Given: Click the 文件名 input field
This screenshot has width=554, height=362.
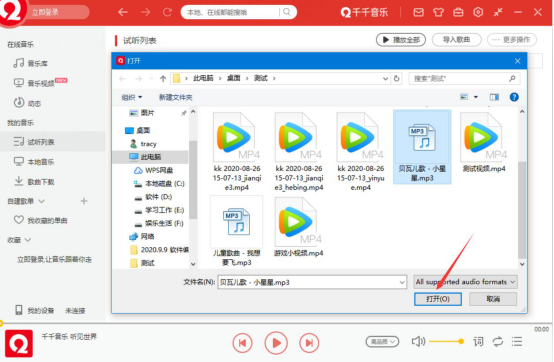Looking at the screenshot, I should (312, 282).
